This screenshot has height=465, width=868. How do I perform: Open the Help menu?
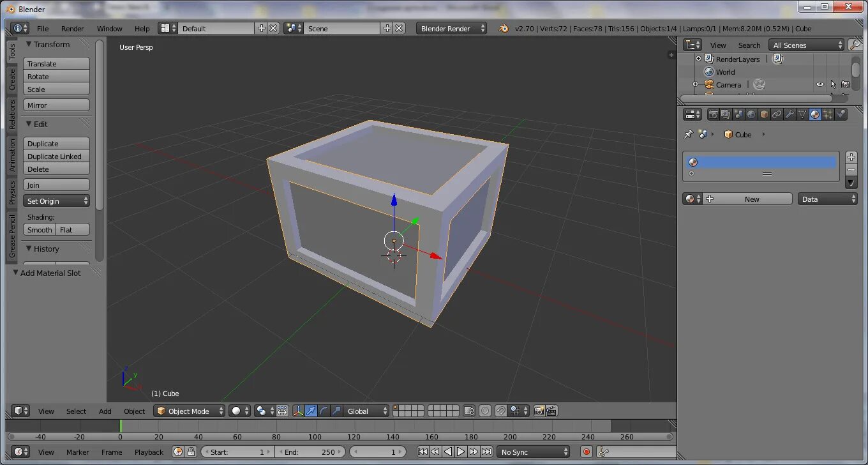142,28
